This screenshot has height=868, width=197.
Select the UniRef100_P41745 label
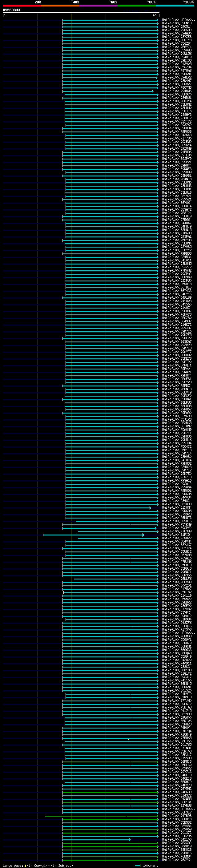pos(177,711)
